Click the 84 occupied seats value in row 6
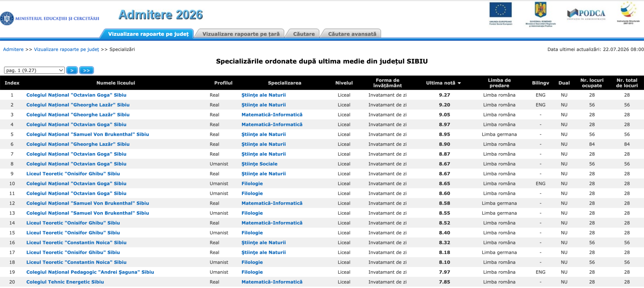Image resolution: width=644 pixels, height=288 pixels. pos(592,144)
